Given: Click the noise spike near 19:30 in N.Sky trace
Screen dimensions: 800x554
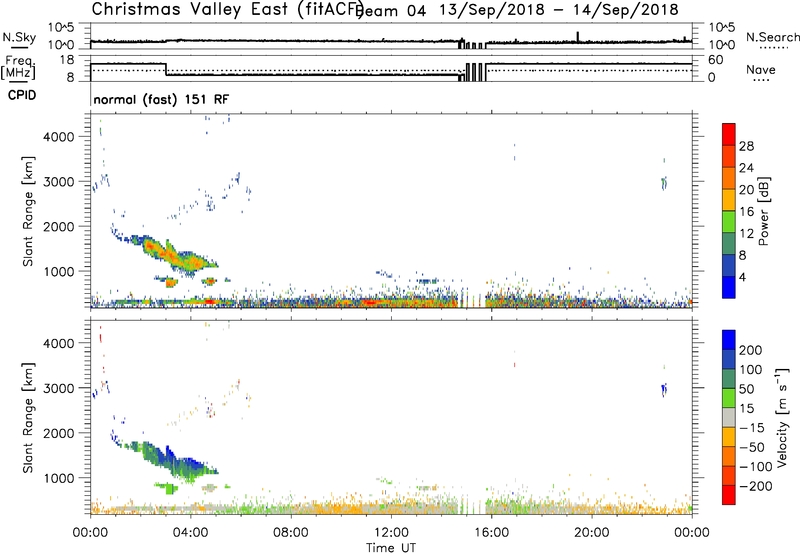Looking at the screenshot, I should click(x=578, y=36).
